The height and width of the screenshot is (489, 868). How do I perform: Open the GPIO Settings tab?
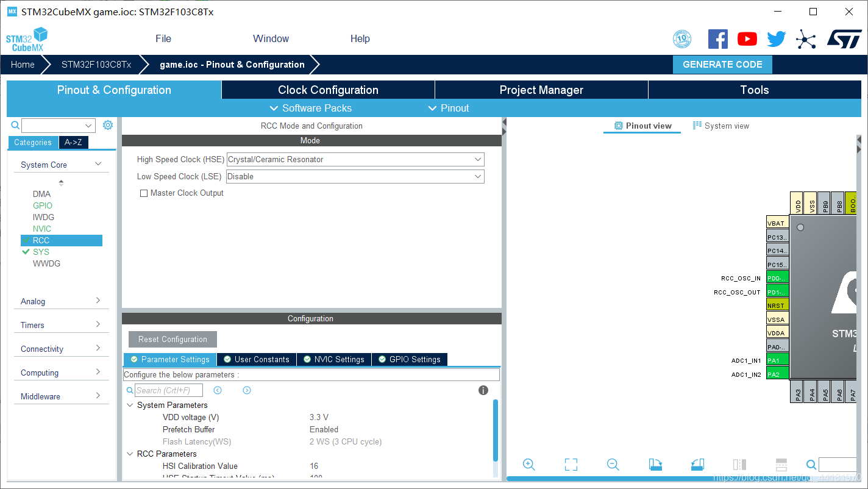pos(410,359)
